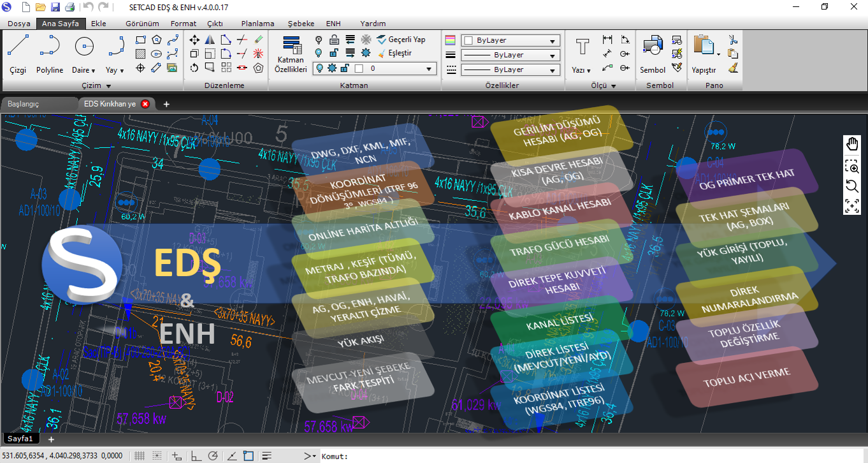Open the line weight ByLayer dropdown
This screenshot has height=463, width=868.
point(510,55)
